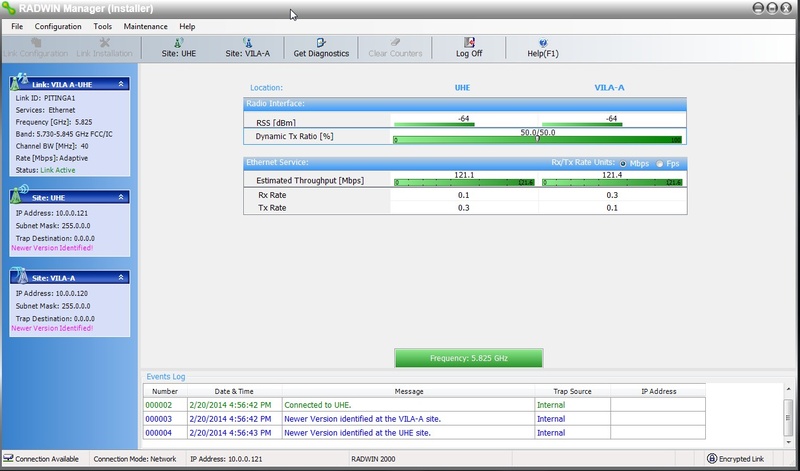Click the Message column header
The height and width of the screenshot is (471, 800).
coord(409,391)
